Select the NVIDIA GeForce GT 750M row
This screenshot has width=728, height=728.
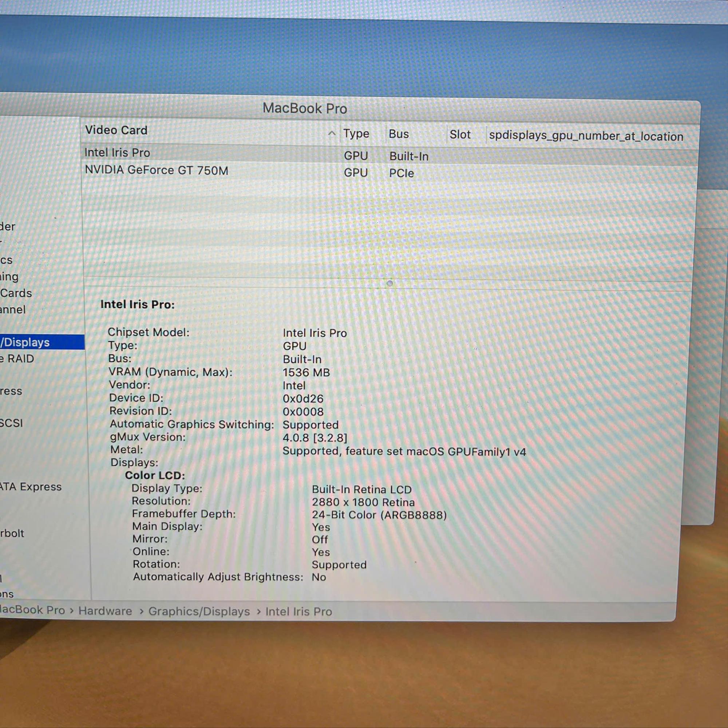389,172
